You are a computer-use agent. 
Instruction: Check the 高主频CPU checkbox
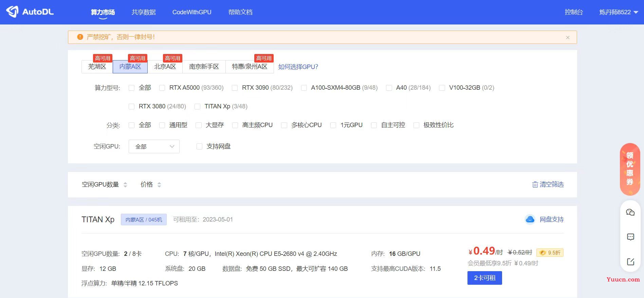tap(235, 125)
